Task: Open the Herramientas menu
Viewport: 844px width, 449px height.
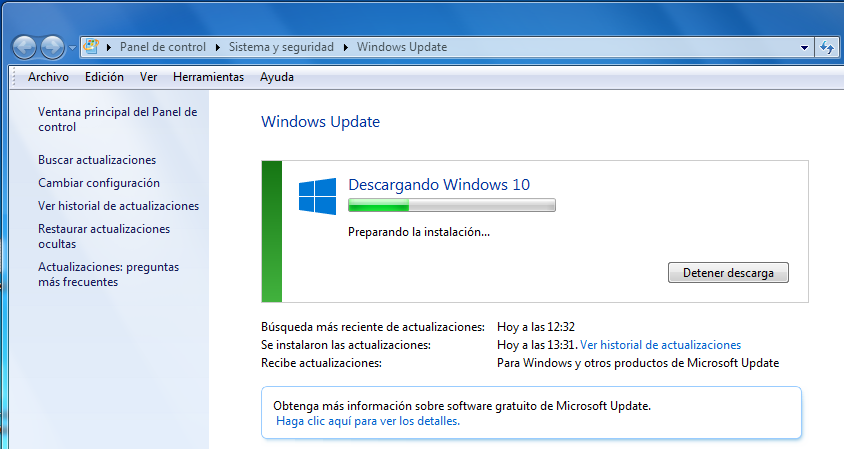Action: pyautogui.click(x=208, y=77)
